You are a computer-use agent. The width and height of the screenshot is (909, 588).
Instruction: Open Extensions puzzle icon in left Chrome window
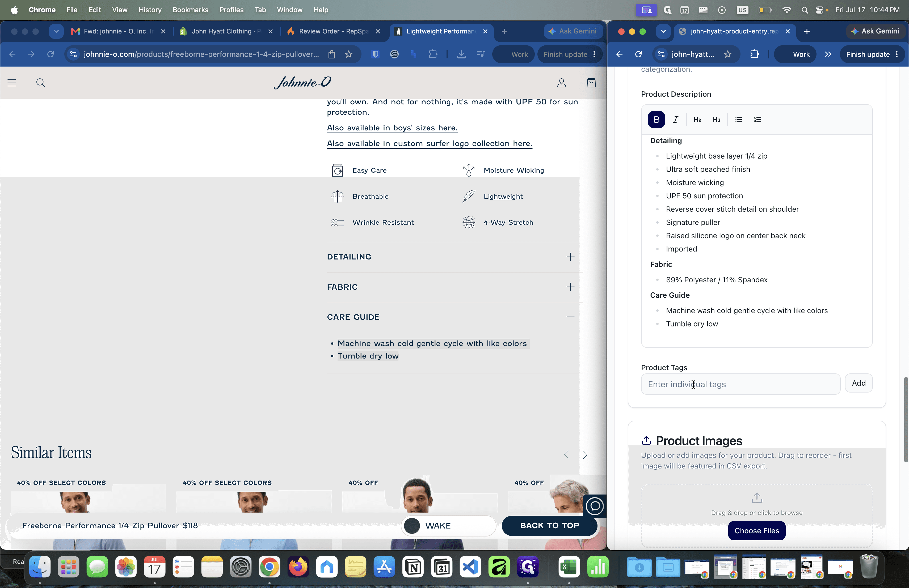432,54
